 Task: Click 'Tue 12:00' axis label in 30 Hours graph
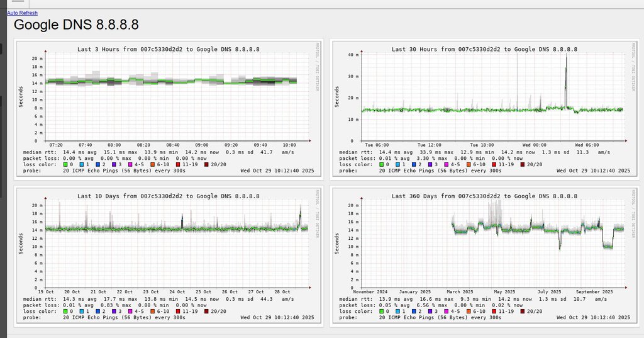pos(430,145)
